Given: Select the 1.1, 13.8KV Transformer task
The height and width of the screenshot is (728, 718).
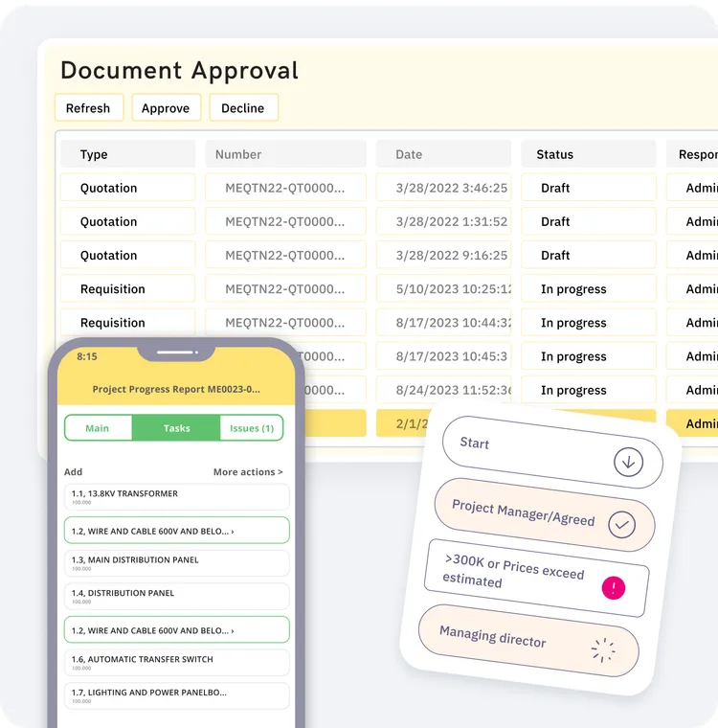Looking at the screenshot, I should (177, 497).
